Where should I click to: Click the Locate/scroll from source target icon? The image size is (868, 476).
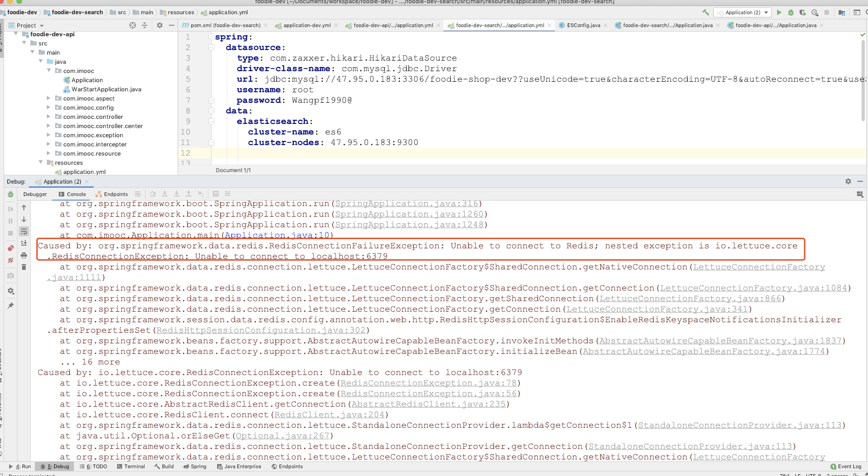(133, 25)
